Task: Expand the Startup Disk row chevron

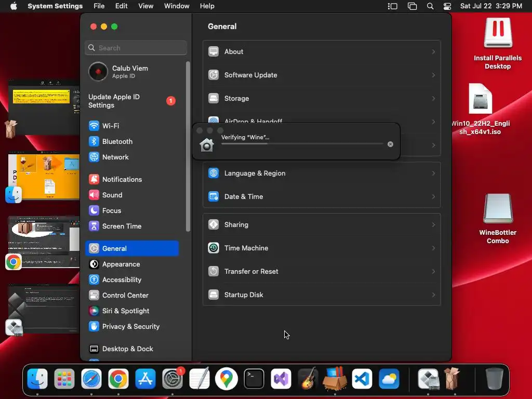Action: coord(433,295)
